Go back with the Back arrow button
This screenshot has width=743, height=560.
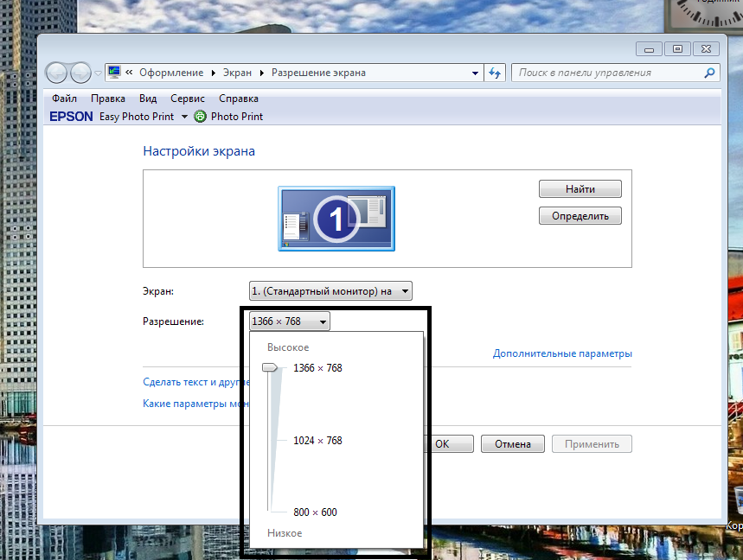pos(56,73)
